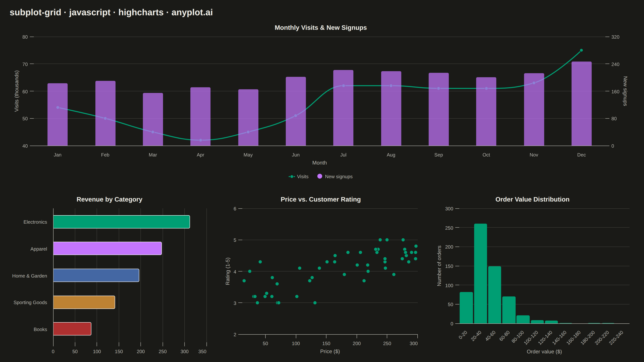This screenshot has height=362, width=644.
Task: Select the April visits line data point
Action: tap(200, 140)
